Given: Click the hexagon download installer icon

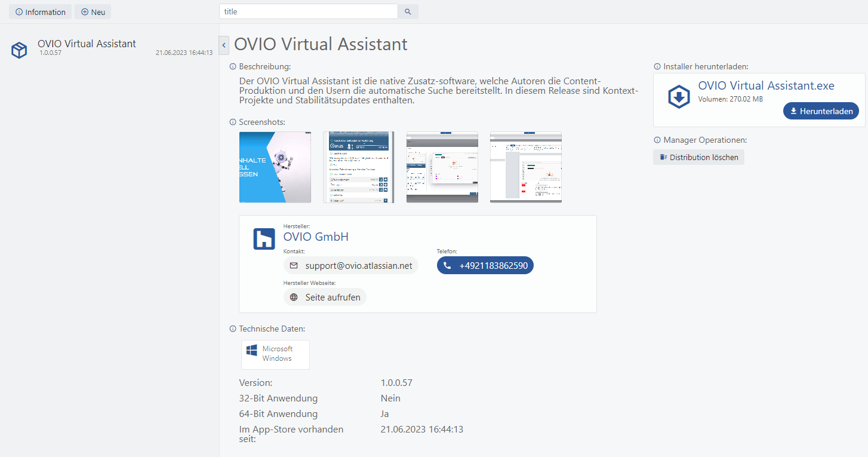Looking at the screenshot, I should tap(679, 97).
